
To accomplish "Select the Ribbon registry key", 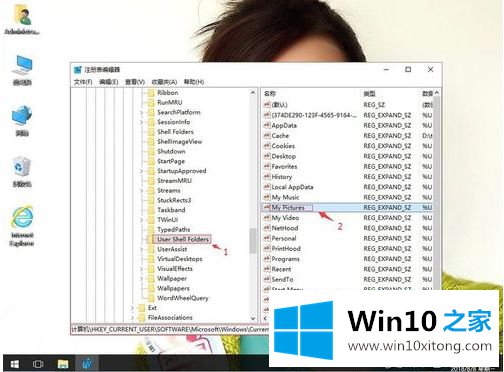I will 168,93.
